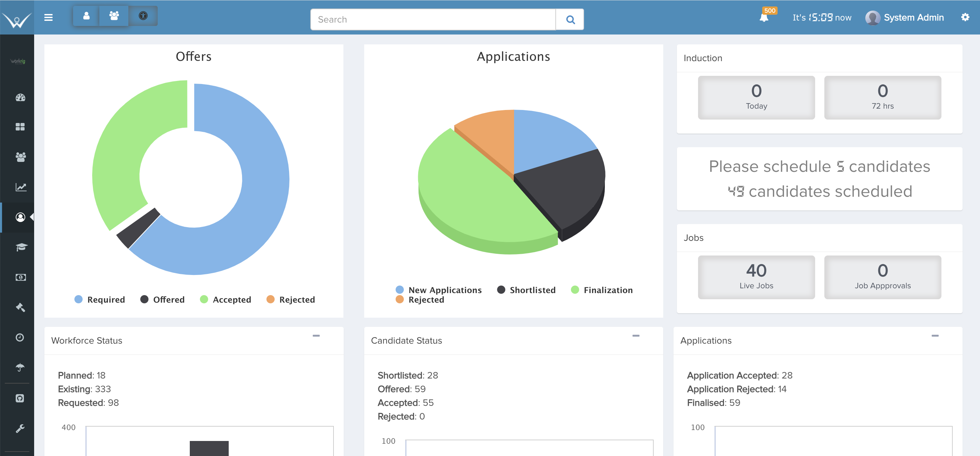Viewport: 980px width, 456px height.
Task: Collapse the Workforce Status panel
Action: click(317, 335)
